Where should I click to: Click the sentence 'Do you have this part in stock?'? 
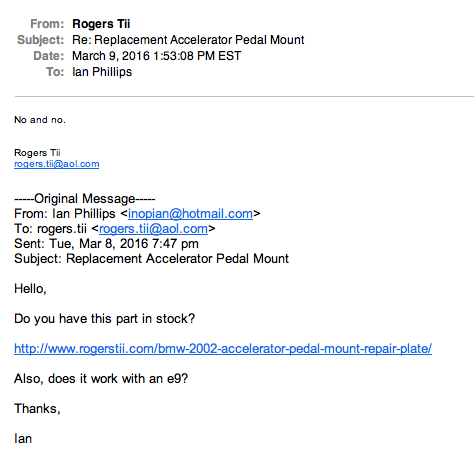(104, 319)
